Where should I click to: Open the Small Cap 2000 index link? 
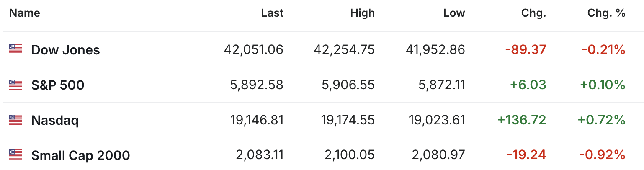click(81, 156)
